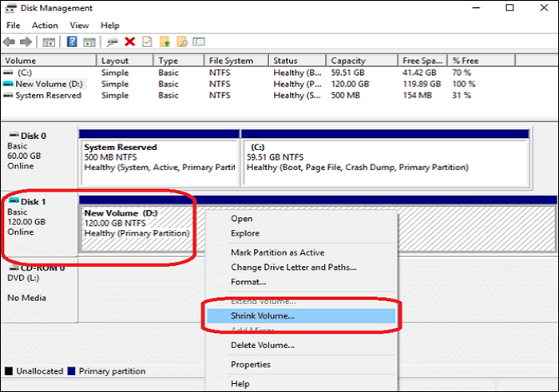
Task: Click the red X delete icon
Action: pyautogui.click(x=129, y=42)
